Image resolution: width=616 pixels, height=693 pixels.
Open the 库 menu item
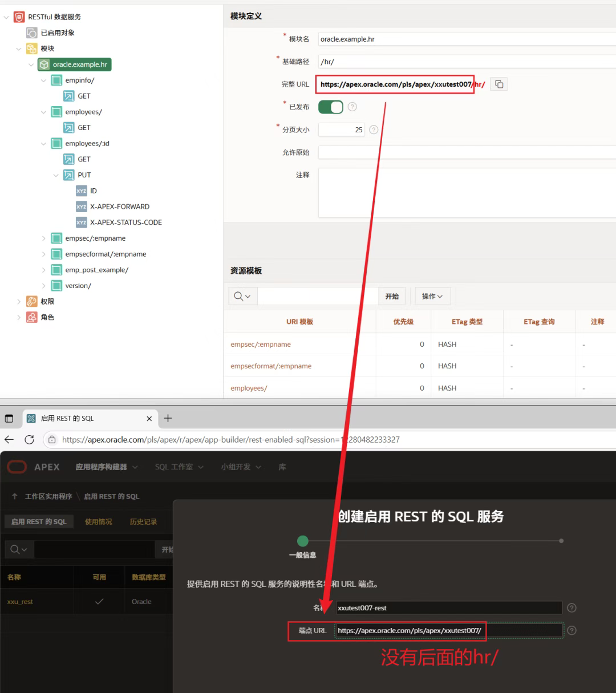(282, 467)
